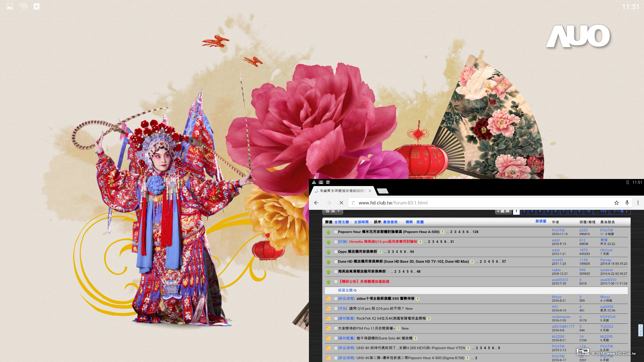Open new tab button in tab strip
The height and width of the screenshot is (362, 644).
(382, 191)
